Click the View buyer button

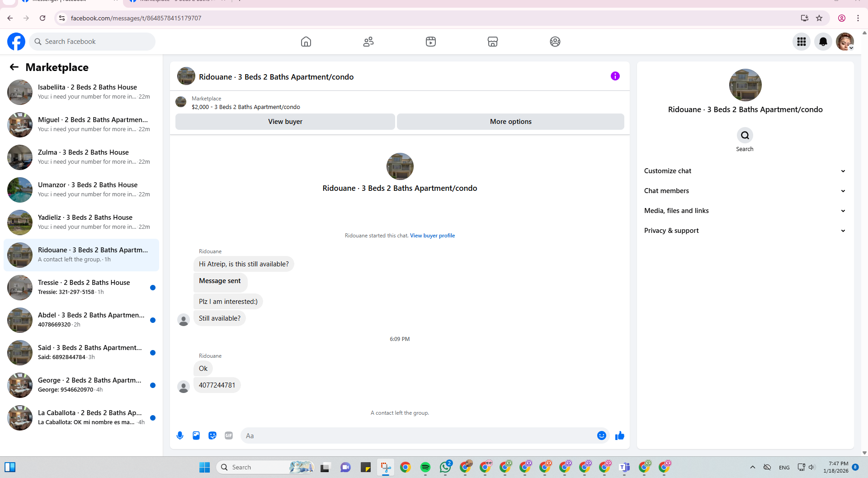pos(285,122)
